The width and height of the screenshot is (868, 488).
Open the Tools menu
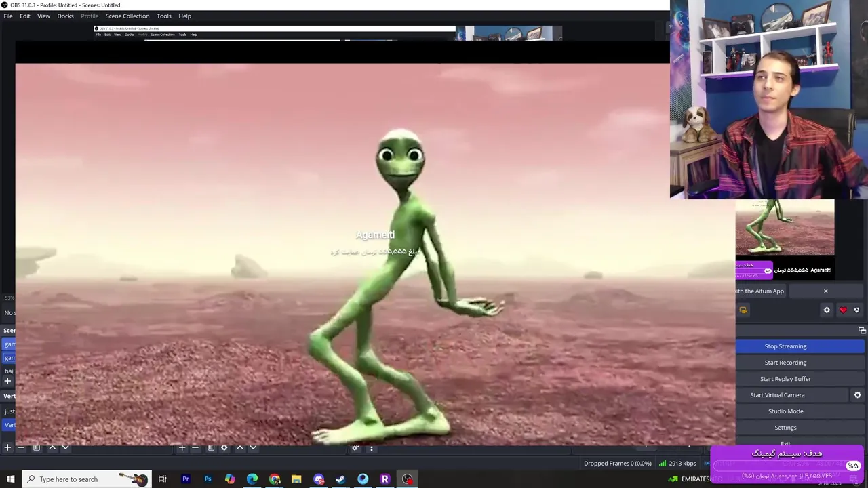click(x=164, y=16)
